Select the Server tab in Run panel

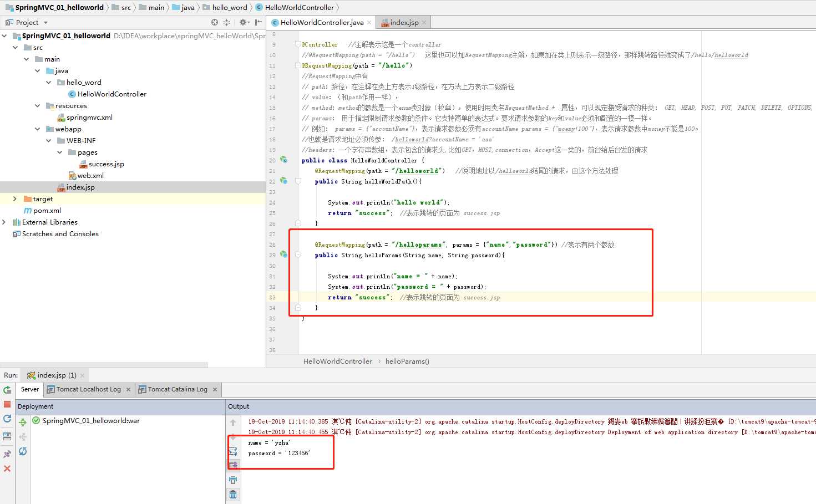point(30,389)
